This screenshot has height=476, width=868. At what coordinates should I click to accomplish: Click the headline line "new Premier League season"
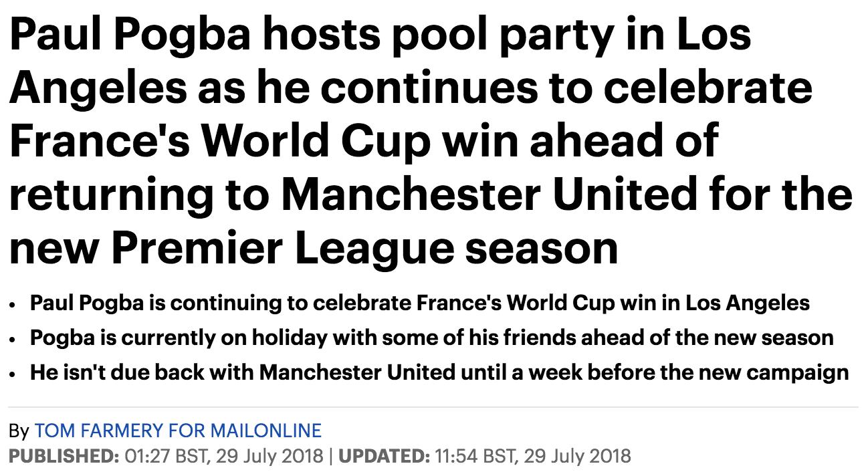click(313, 247)
